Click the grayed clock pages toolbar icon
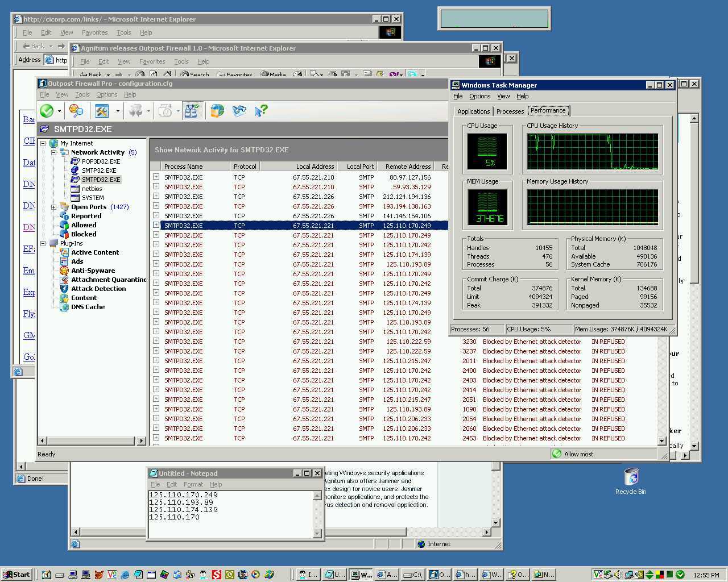Screen dimensions: 728x582 click(165, 111)
